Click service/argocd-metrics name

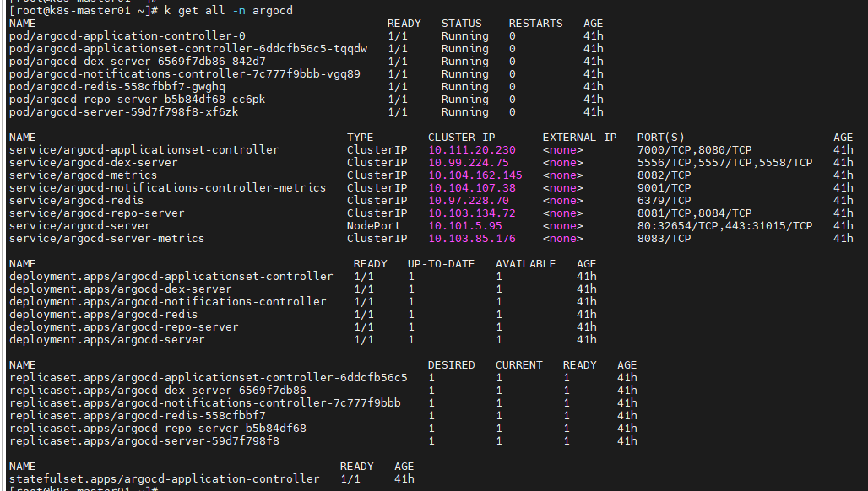[x=83, y=175]
